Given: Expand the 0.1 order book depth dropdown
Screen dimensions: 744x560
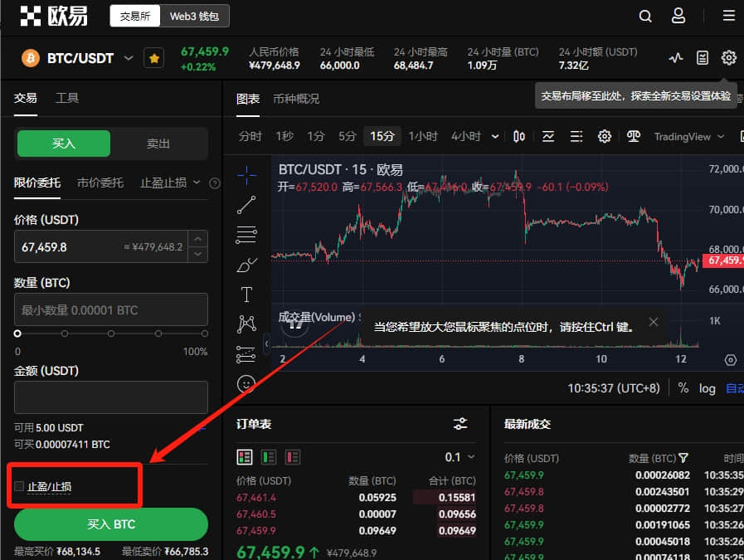Looking at the screenshot, I should point(460,457).
